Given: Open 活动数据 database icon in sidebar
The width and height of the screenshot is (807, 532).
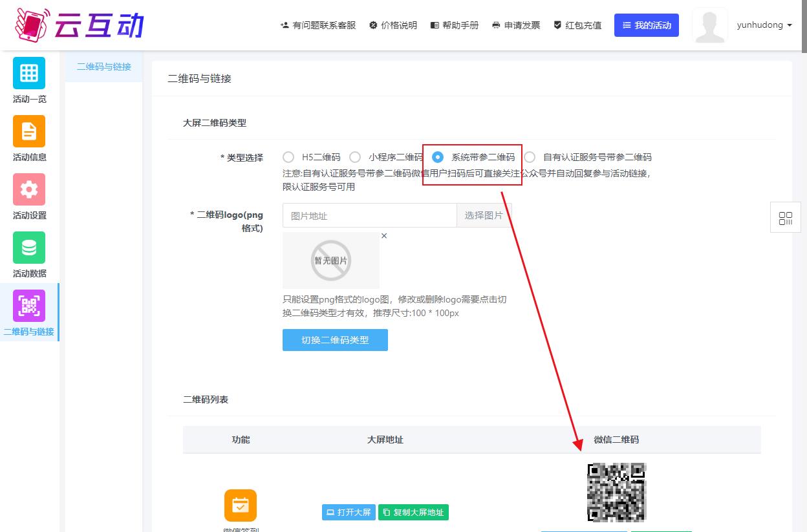Looking at the screenshot, I should tap(29, 248).
